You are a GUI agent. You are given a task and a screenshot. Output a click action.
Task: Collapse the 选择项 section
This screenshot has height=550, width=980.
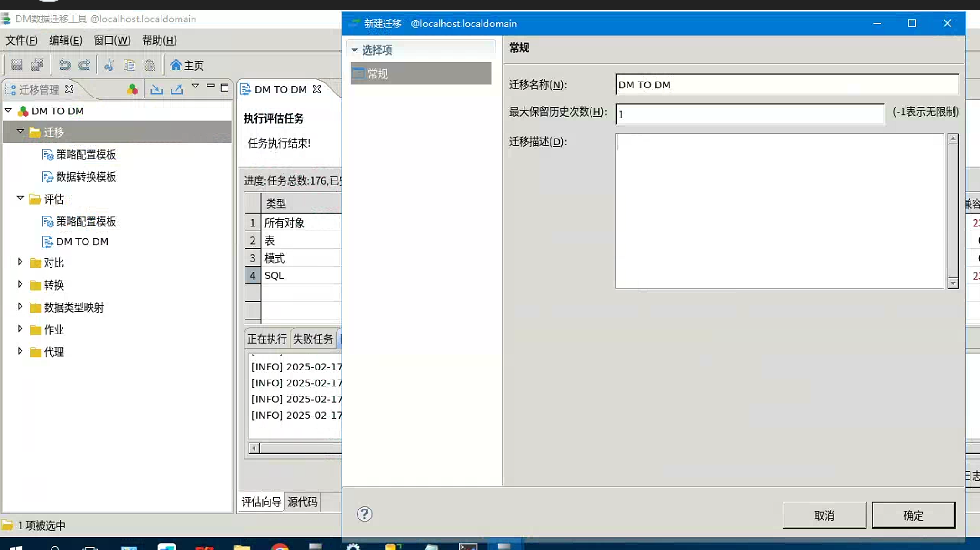point(354,50)
